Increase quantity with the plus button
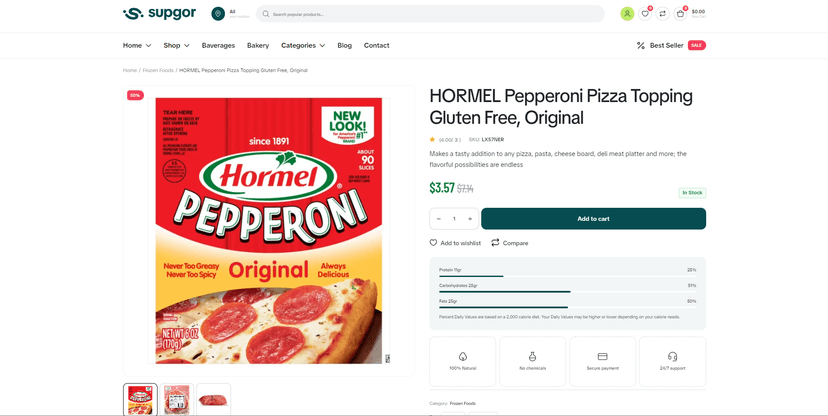 pos(470,219)
